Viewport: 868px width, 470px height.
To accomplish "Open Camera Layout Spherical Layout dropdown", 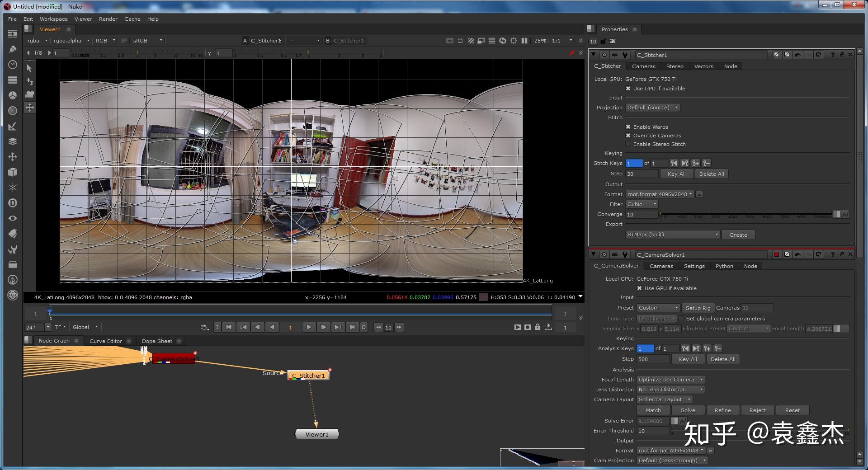I will [665, 399].
